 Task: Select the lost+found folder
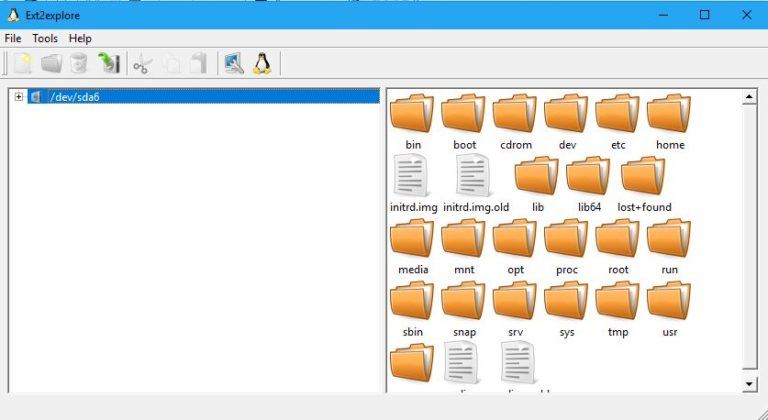tap(644, 185)
